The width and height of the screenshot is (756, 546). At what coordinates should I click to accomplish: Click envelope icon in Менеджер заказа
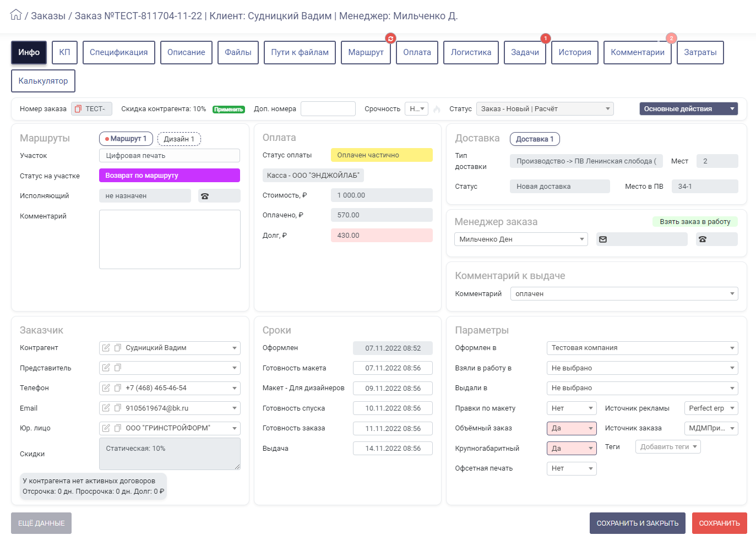(x=603, y=239)
